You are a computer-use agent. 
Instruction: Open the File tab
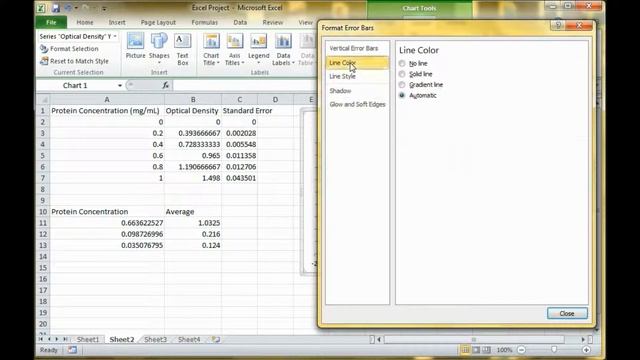pyautogui.click(x=51, y=22)
